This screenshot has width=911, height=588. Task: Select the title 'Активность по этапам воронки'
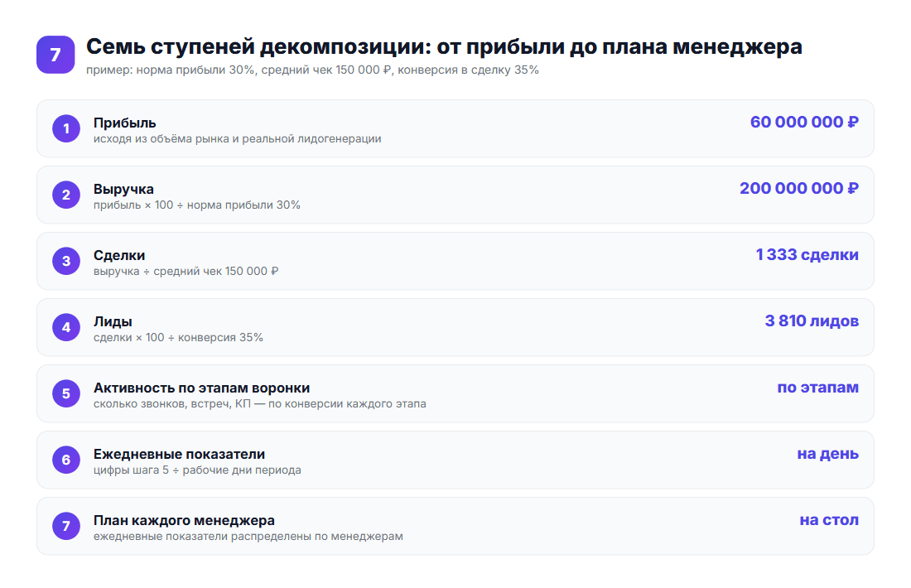(201, 388)
